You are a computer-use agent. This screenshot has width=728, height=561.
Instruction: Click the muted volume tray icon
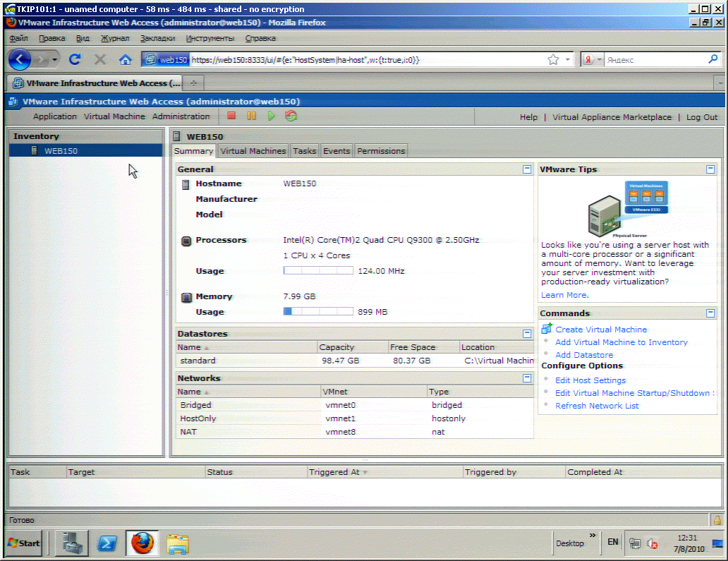[653, 543]
